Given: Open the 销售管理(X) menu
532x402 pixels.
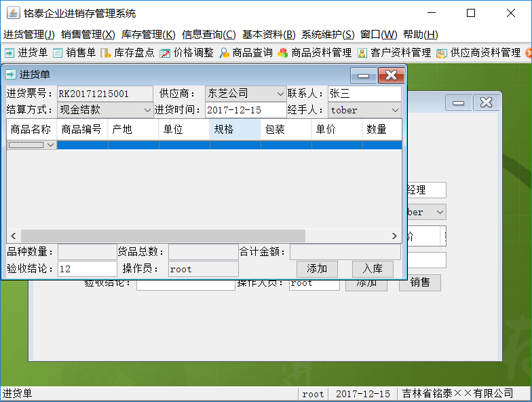Looking at the screenshot, I should click(x=88, y=34).
